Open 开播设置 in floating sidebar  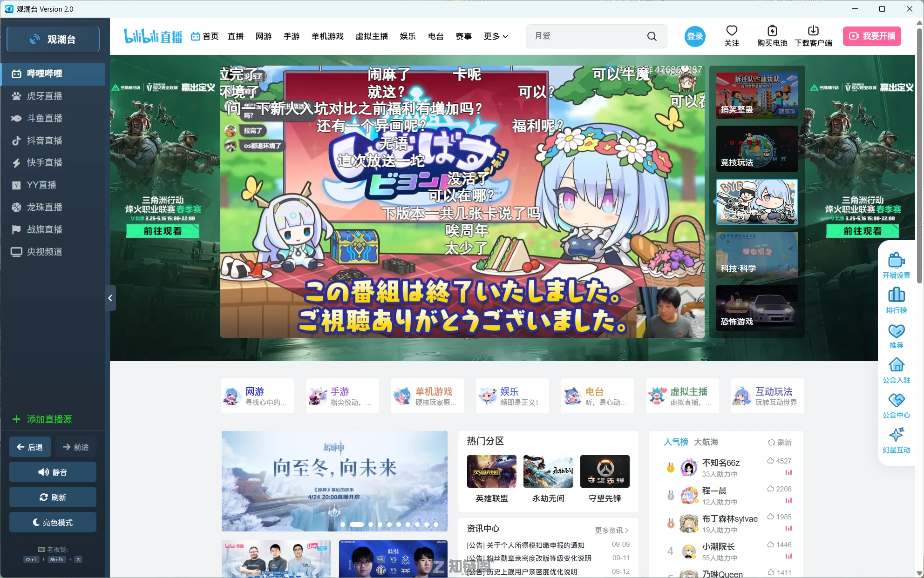[x=896, y=265]
